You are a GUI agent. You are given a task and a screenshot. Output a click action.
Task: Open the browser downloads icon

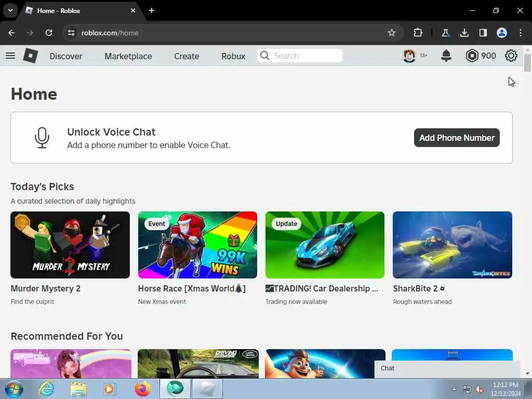click(x=464, y=33)
